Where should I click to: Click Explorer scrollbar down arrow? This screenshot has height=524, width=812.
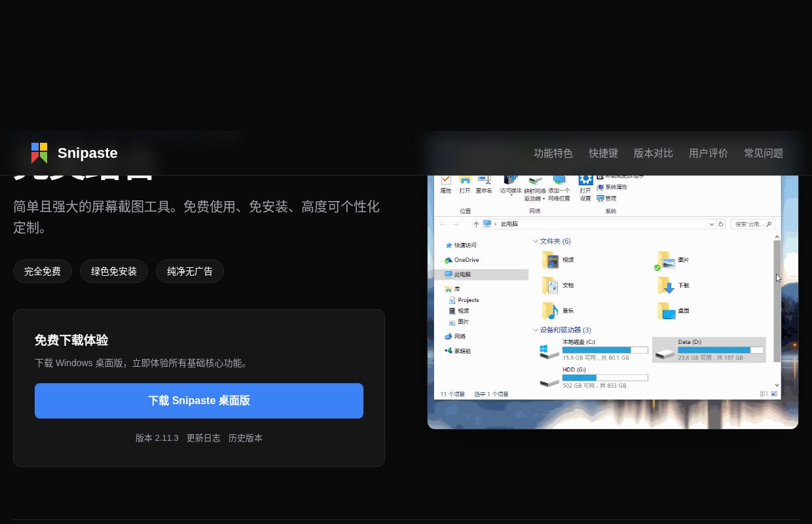(777, 385)
